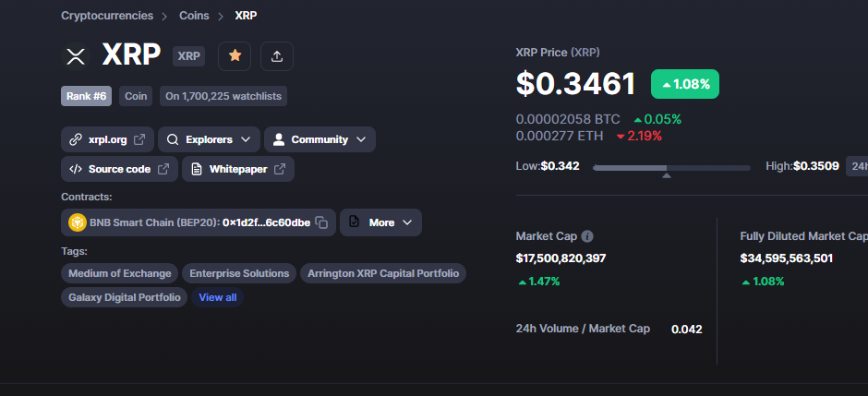
Task: Click the BEP20 contract address 0×1d2f...6c60dbe
Action: click(266, 222)
